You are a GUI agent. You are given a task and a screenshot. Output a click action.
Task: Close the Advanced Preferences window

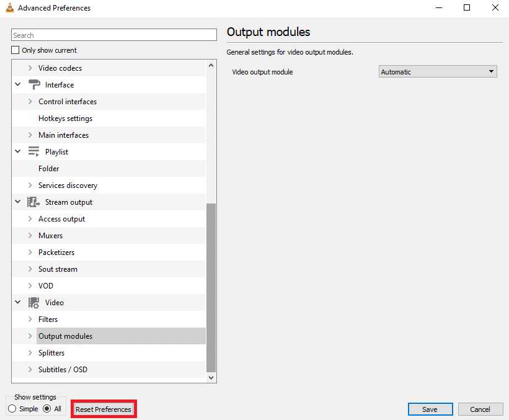(495, 7)
